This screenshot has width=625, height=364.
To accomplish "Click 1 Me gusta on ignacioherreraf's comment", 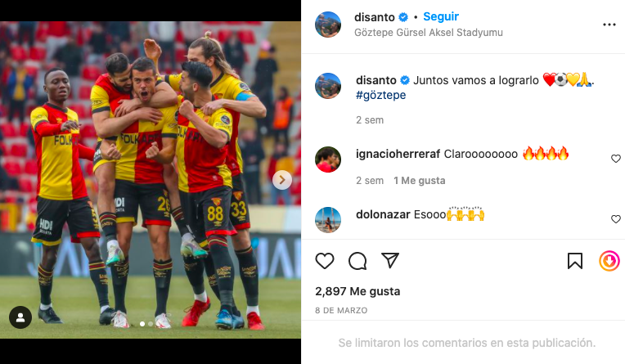I will pos(420,181).
